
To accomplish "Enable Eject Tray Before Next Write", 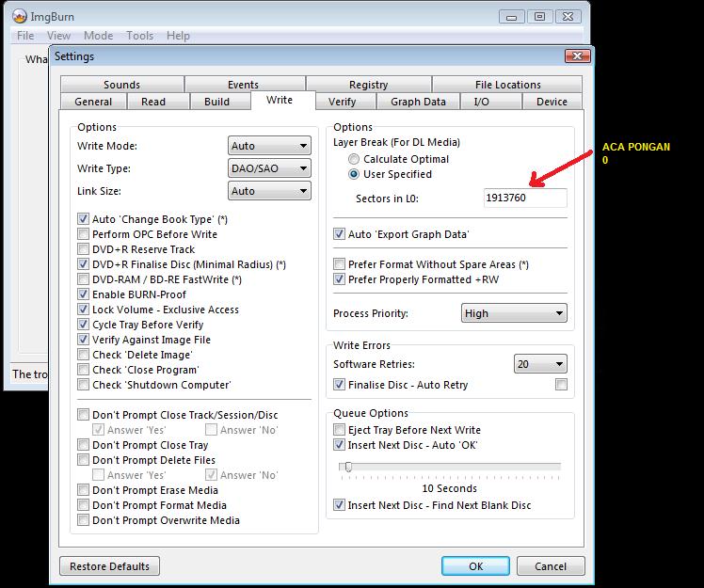I will tap(339, 430).
